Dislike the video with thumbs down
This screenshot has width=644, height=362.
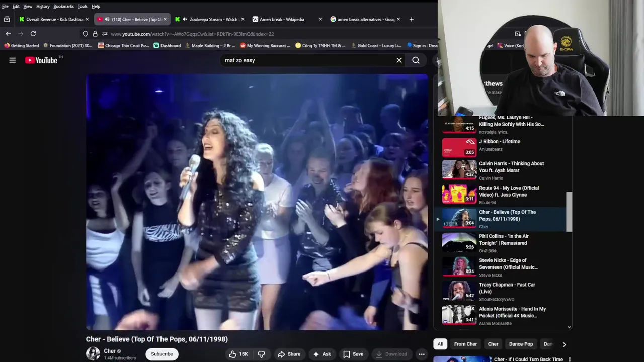click(261, 354)
